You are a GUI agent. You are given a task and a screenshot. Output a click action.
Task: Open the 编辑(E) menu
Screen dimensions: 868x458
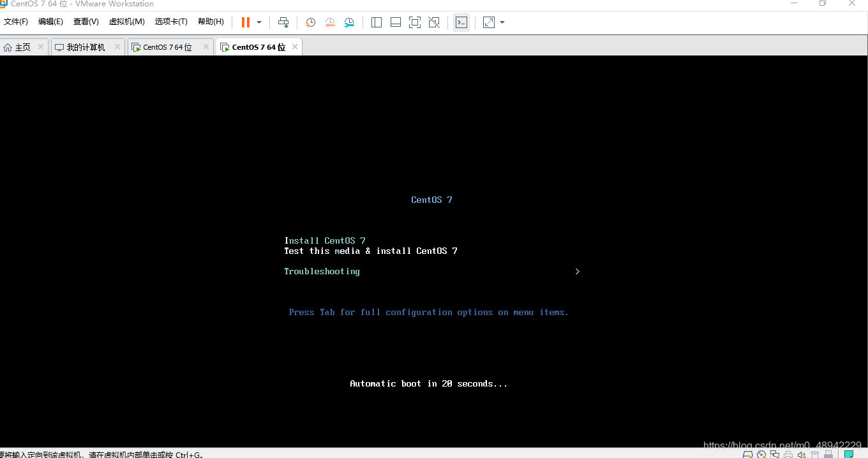(x=50, y=22)
